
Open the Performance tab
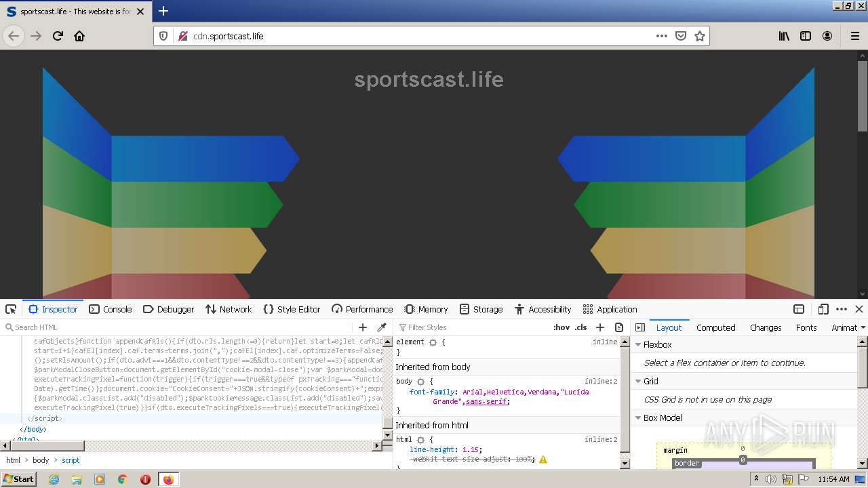(x=362, y=309)
